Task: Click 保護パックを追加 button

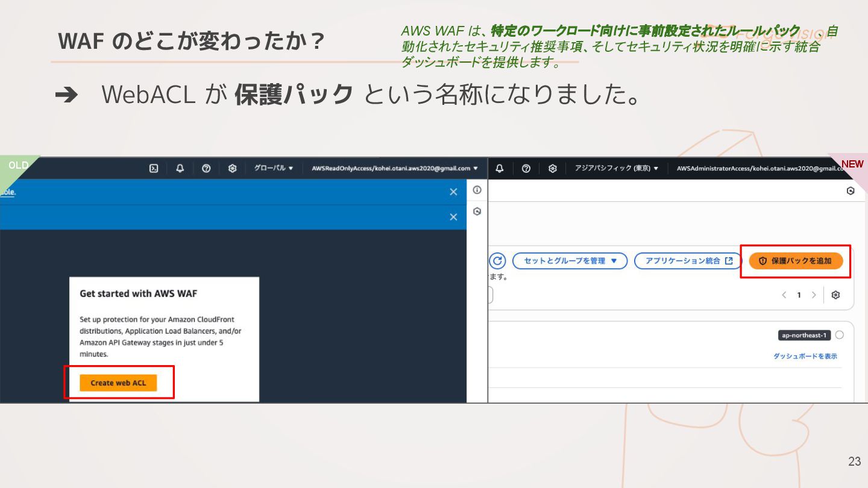Action: point(796,261)
